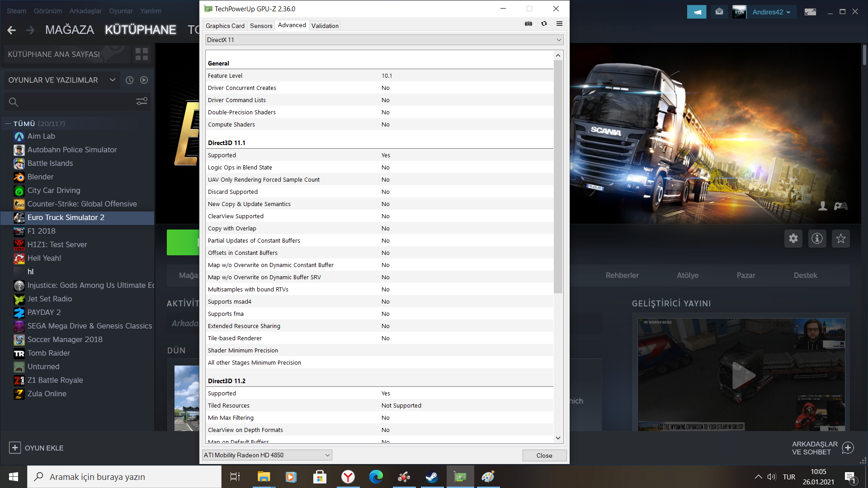
Task: Click GPU-Z screenshot camera icon
Action: click(x=528, y=23)
